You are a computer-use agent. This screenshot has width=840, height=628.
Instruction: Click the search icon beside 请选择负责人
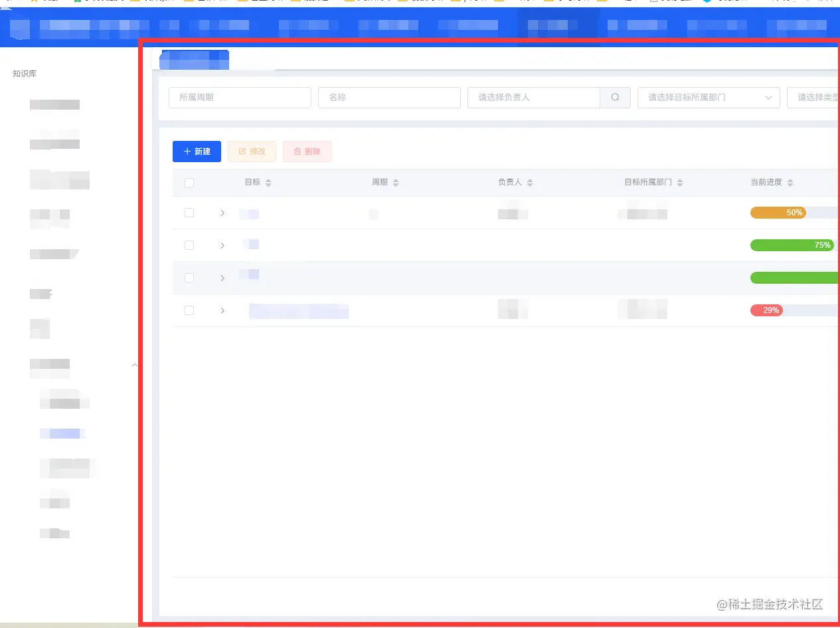pyautogui.click(x=616, y=97)
